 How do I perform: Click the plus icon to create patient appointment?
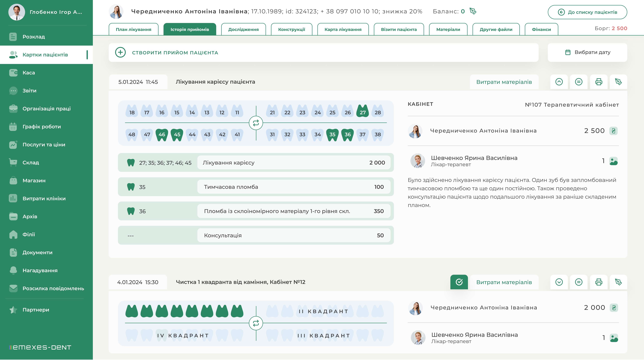pyautogui.click(x=120, y=53)
